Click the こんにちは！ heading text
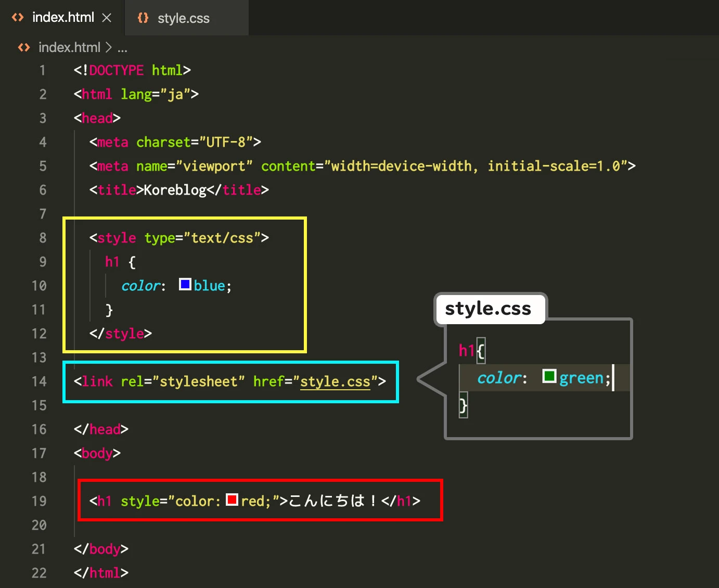The image size is (719, 588). (332, 501)
